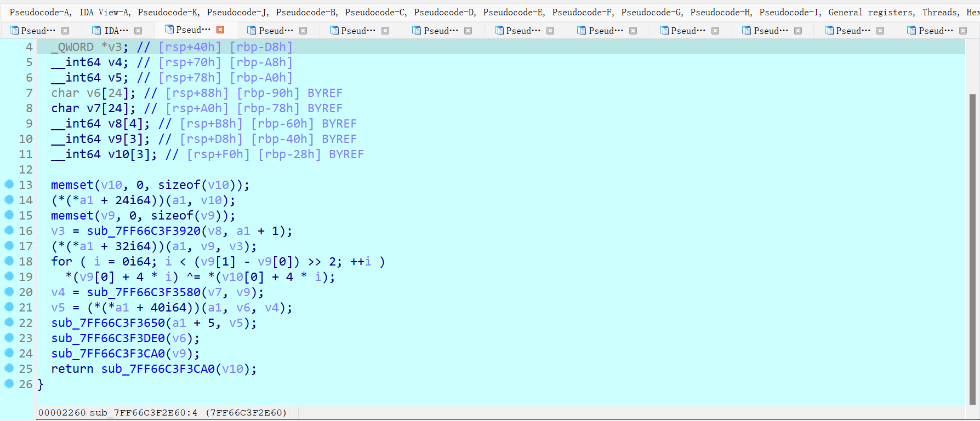Viewport: 980px width, 421px height.
Task: Click sub_7FF66C3F3CA0 on line 24
Action: 108,354
